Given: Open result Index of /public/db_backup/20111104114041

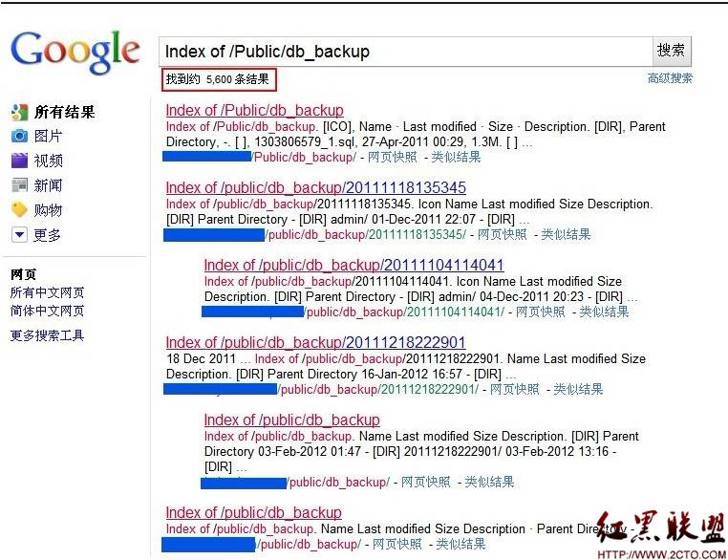Looking at the screenshot, I should pos(353,265).
